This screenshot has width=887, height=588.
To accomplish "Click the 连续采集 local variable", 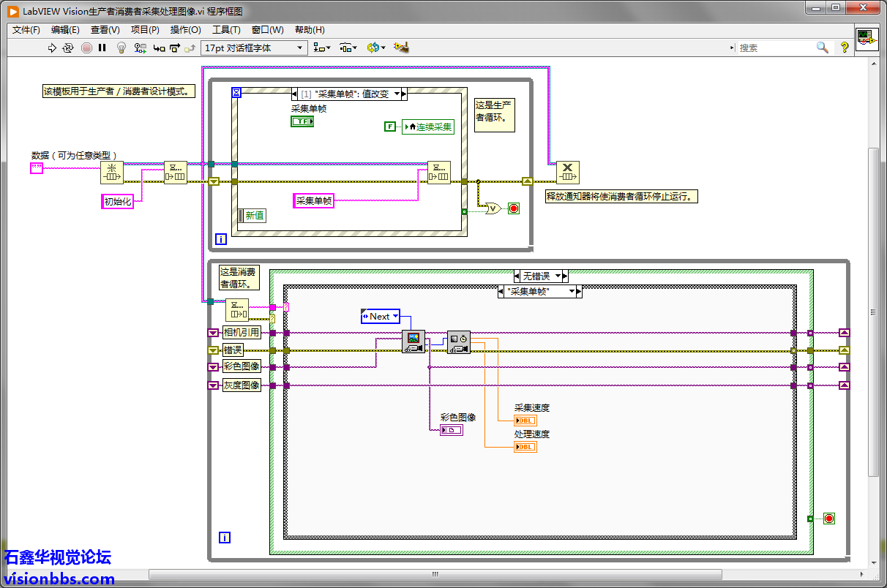I will (428, 127).
